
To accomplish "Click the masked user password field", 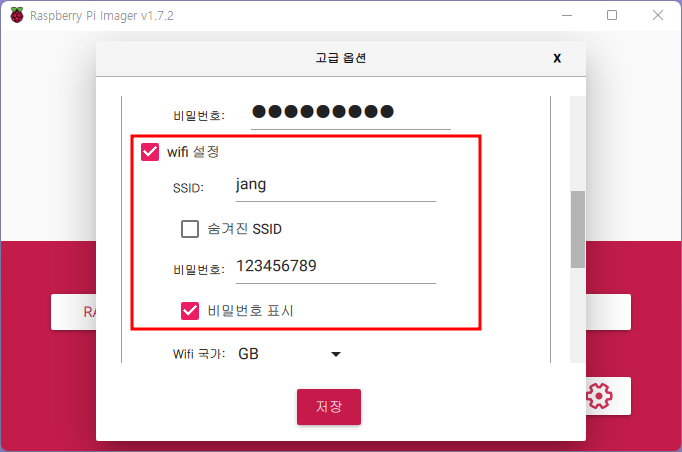I will 351,114.
